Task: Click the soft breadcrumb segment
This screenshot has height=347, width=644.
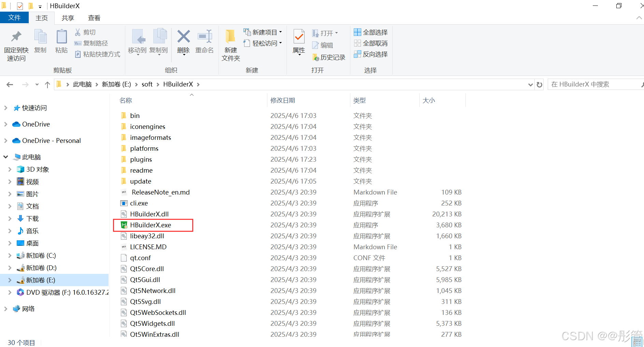Action: pyautogui.click(x=147, y=84)
